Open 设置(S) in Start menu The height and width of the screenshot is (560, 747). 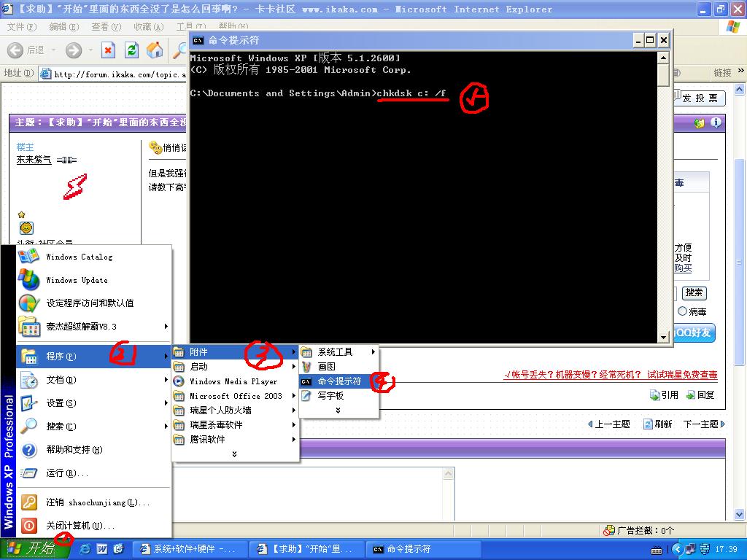tap(94, 403)
